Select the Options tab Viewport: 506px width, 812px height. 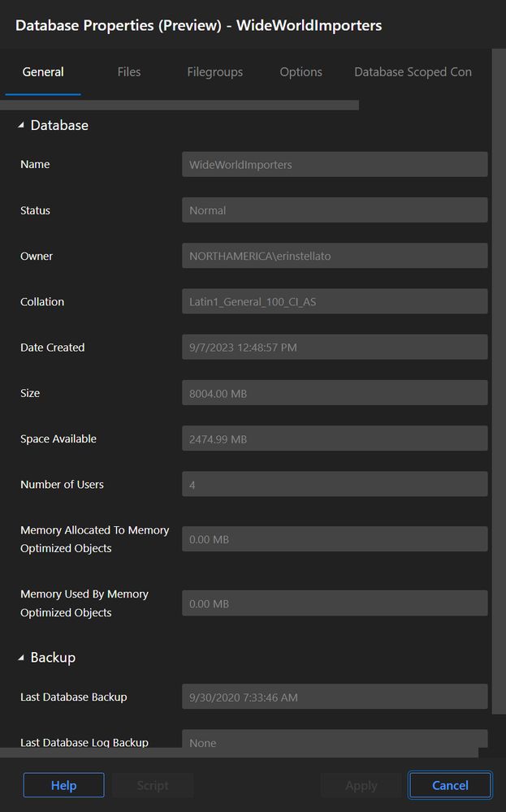(301, 71)
